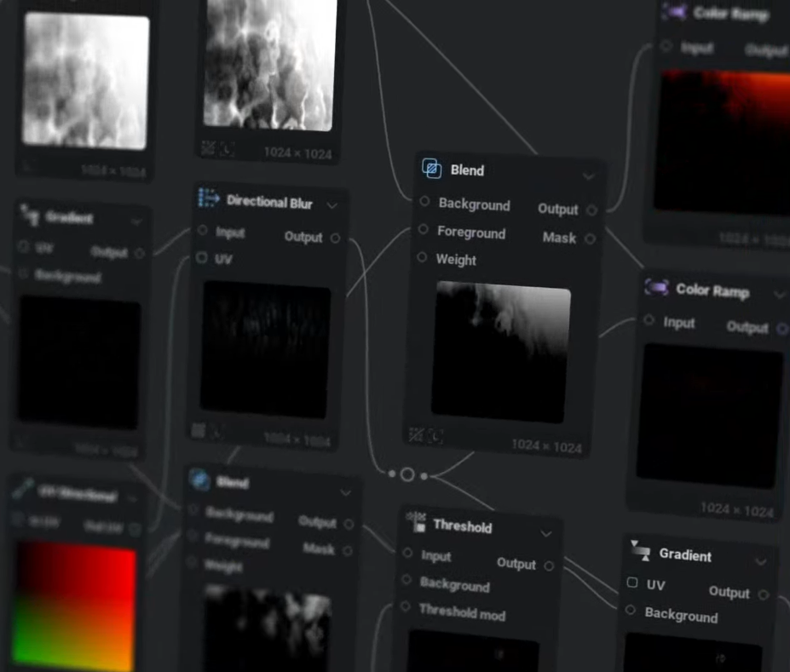
Task: Toggle the UV square socket on Directional Blur
Action: pyautogui.click(x=202, y=257)
